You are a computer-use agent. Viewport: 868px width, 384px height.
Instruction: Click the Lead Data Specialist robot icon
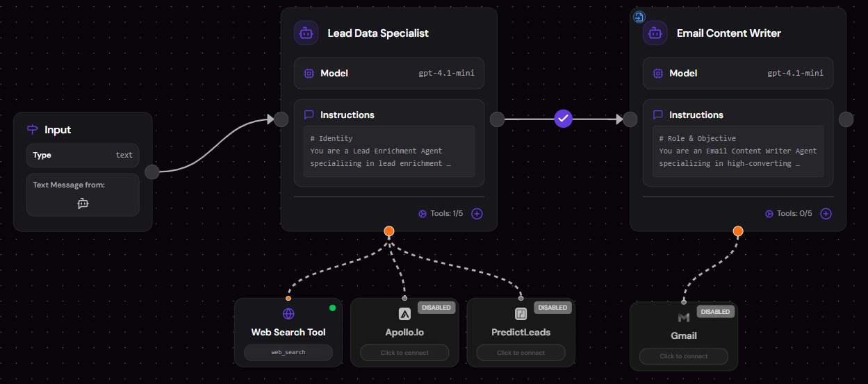click(x=306, y=33)
